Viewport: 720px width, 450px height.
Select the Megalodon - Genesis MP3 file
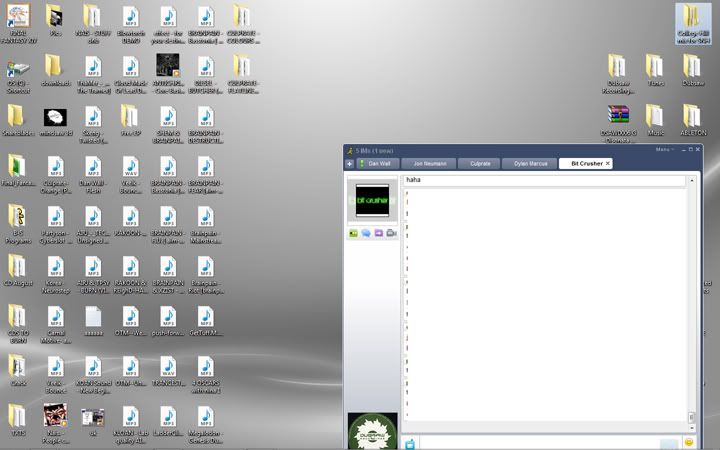206,423
